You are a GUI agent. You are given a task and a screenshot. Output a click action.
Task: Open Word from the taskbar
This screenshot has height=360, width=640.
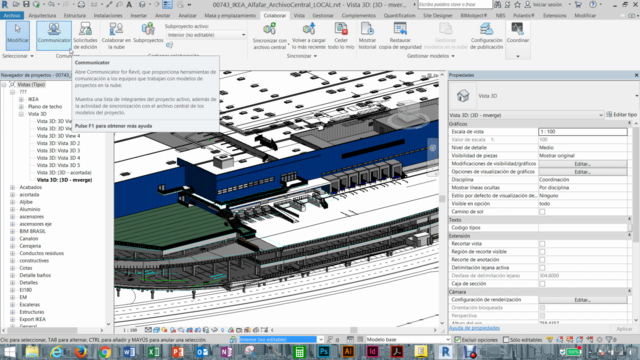coord(129,352)
